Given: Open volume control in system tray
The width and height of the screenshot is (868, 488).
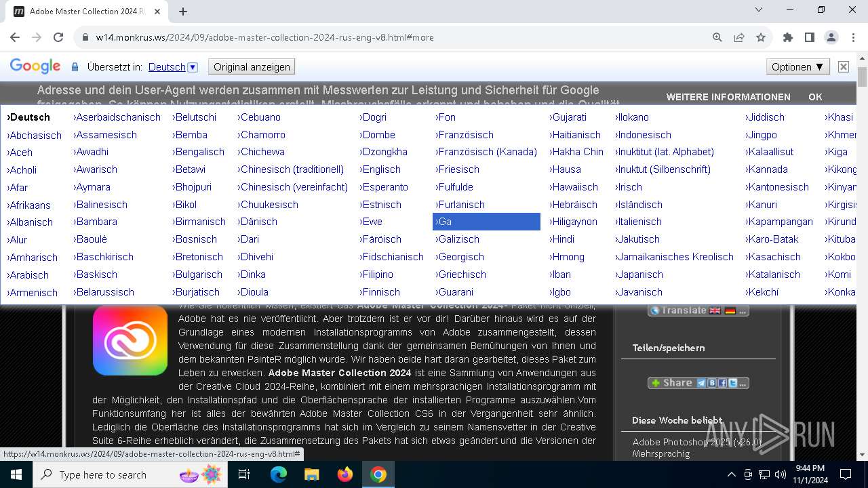Looking at the screenshot, I should coord(781,474).
